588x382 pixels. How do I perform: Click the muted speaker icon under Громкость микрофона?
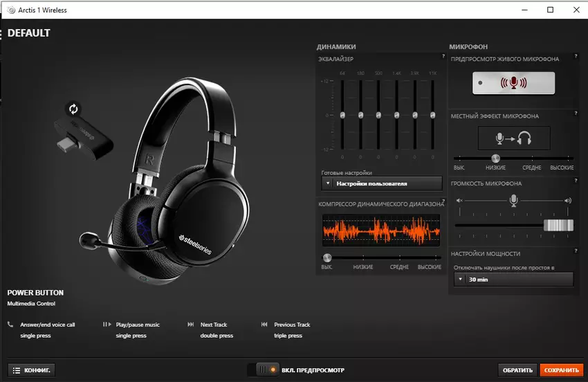(459, 201)
